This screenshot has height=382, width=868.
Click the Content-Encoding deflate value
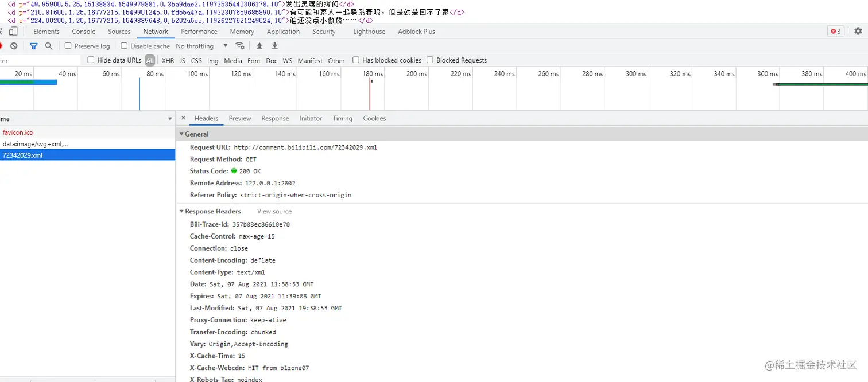coord(263,260)
